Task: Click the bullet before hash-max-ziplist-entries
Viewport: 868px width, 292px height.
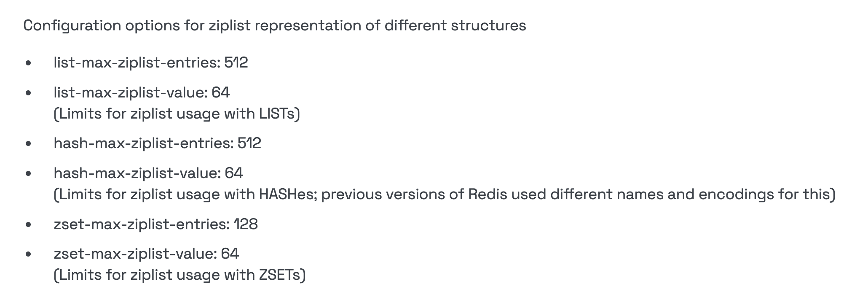Action: (28, 144)
